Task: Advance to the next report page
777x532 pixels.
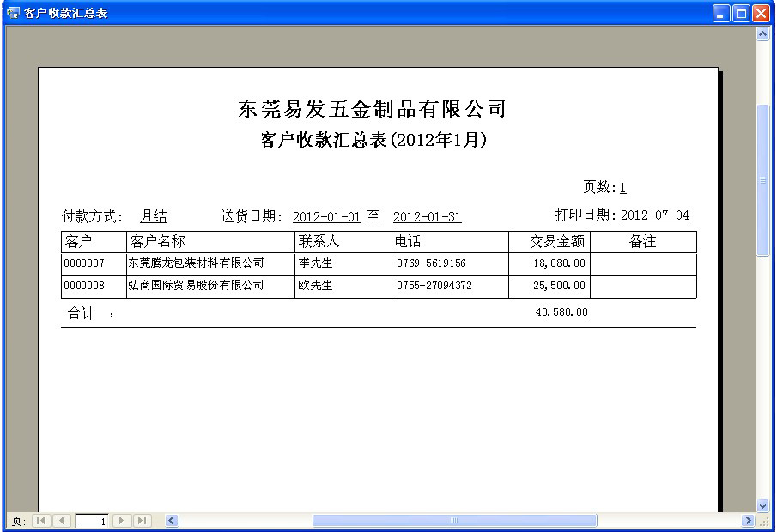Action: coord(123,521)
